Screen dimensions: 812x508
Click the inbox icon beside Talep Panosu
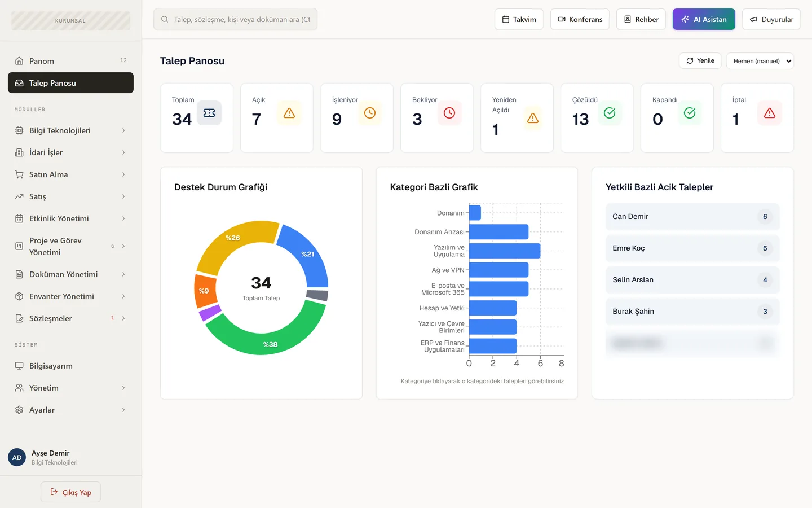[19, 83]
